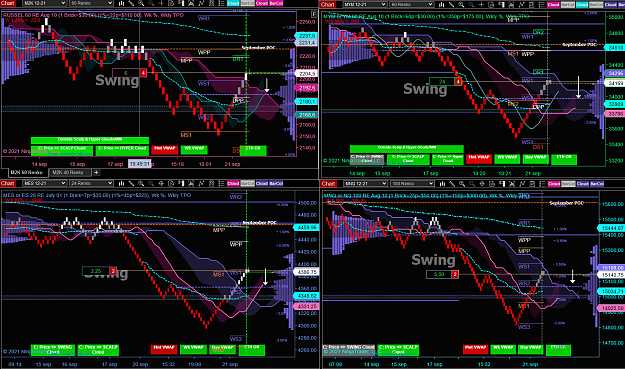Image resolution: width=625 pixels, height=369 pixels.
Task: Zoom in on the MYM chart
Action: [462, 4]
